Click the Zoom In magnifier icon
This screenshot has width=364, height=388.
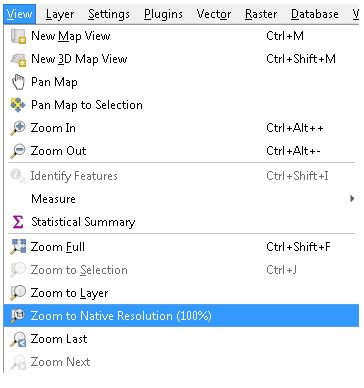(x=18, y=128)
